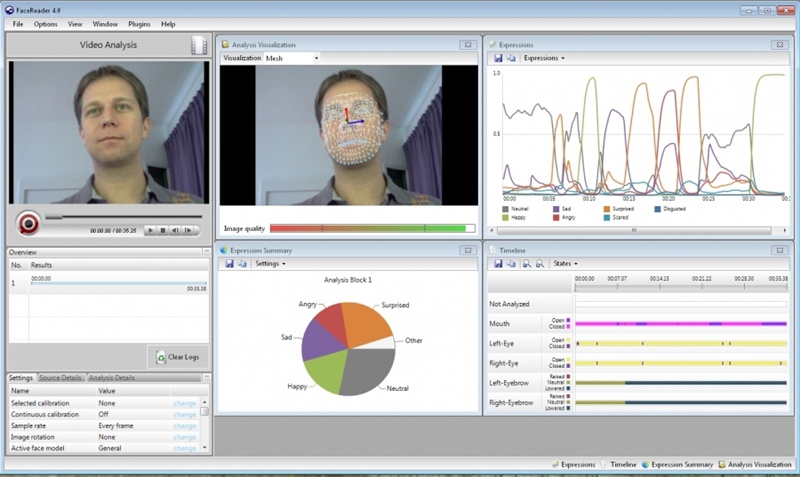Image resolution: width=800 pixels, height=477 pixels.
Task: Start recording with the red record button
Action: coord(28,223)
